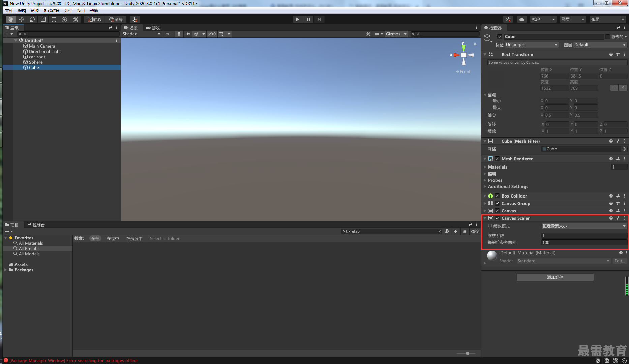Open the 编辑 menu
The image size is (629, 364).
click(x=22, y=10)
